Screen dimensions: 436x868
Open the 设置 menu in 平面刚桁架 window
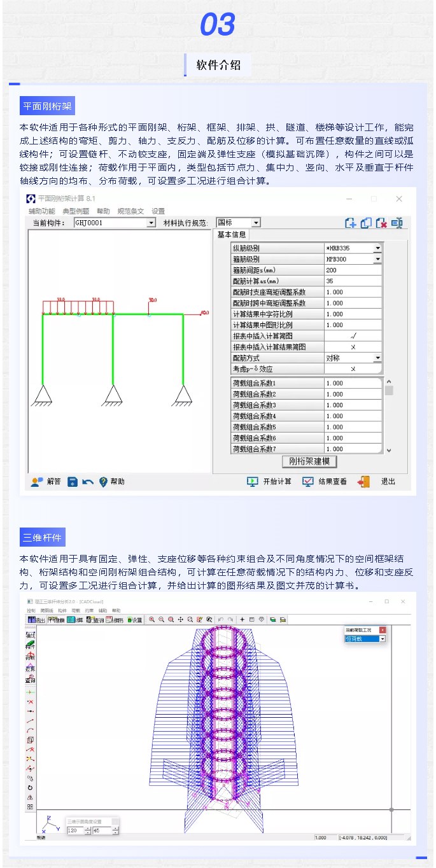(x=158, y=211)
